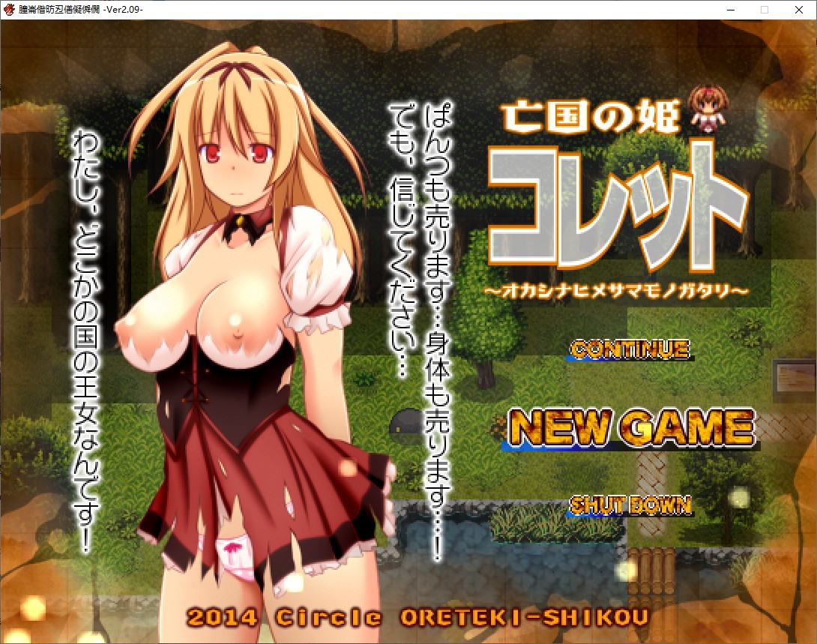Select the CONTINUE menu option
This screenshot has width=817, height=644.
pos(630,349)
